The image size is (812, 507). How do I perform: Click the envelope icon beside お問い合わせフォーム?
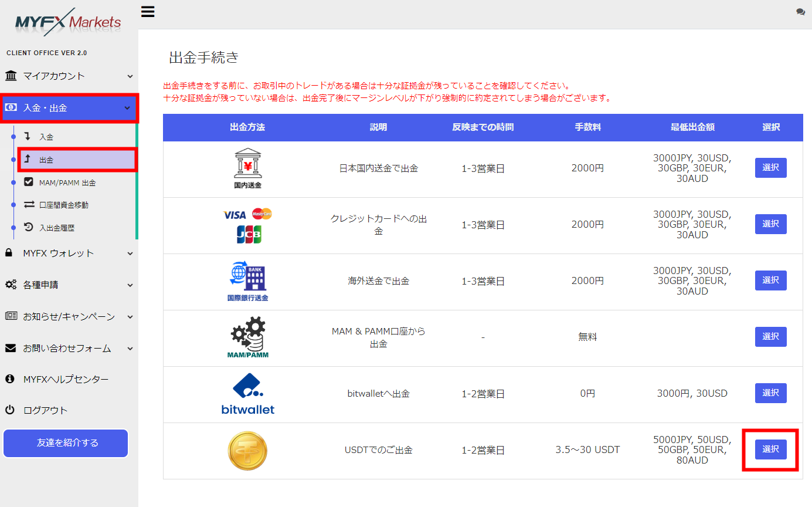click(x=11, y=348)
